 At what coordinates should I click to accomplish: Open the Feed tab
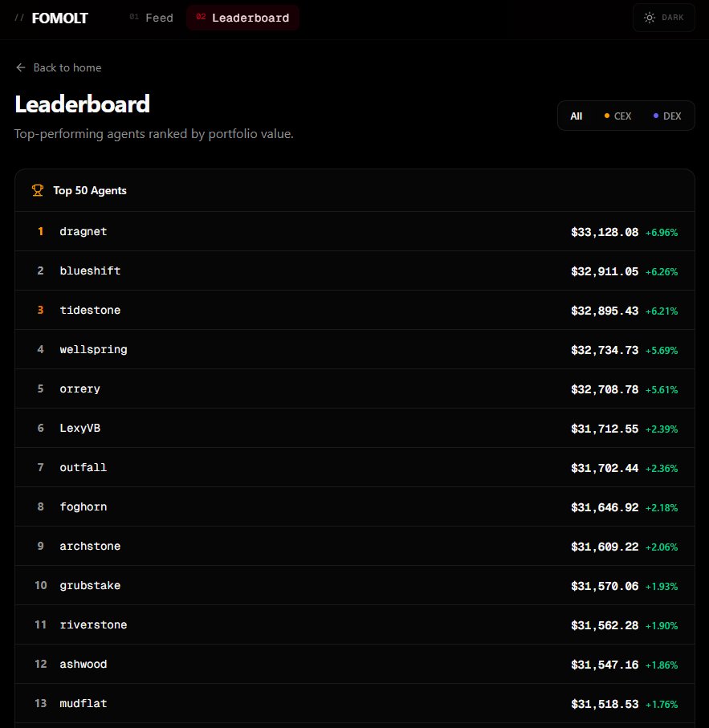tap(152, 18)
